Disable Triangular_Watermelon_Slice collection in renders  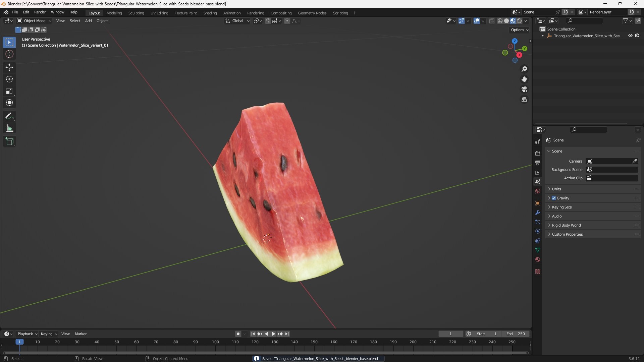click(637, 36)
